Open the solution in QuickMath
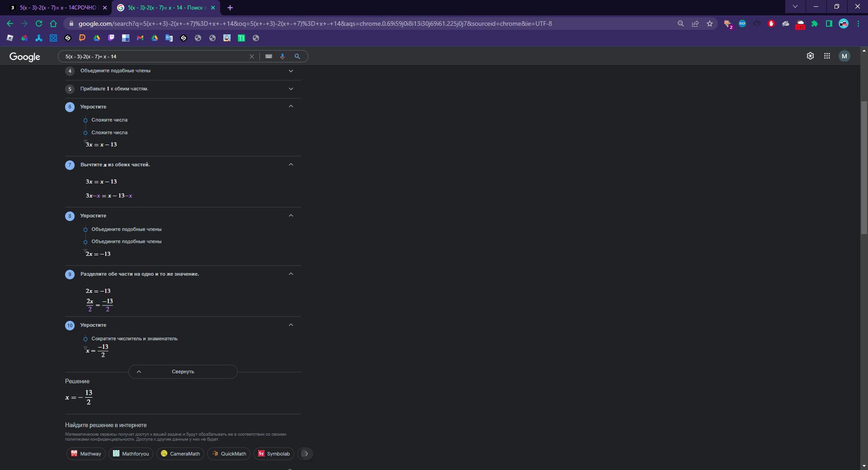Screen dimensions: 868x470 coord(229,454)
